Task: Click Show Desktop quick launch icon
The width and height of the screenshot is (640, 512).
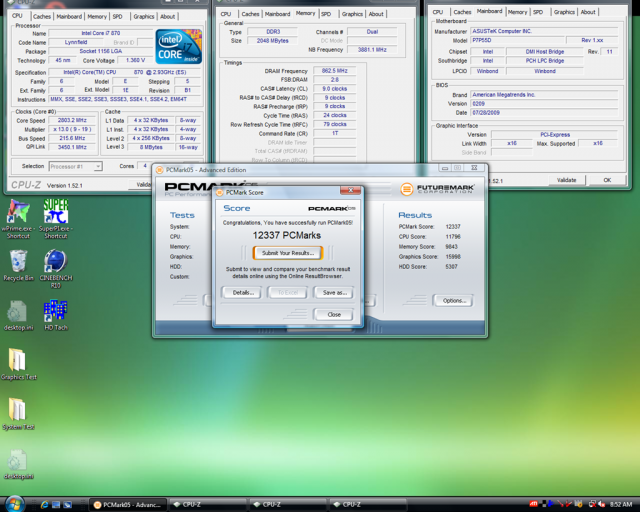Action: [x=56, y=505]
